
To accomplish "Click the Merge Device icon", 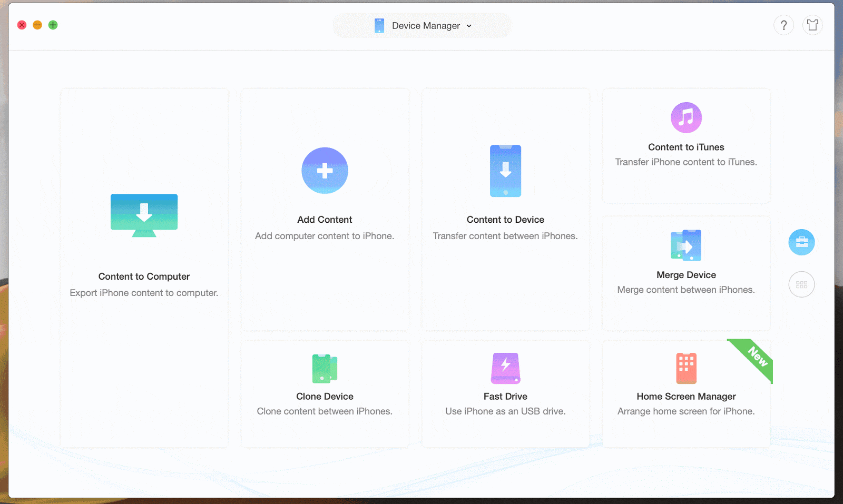I will coord(686,245).
